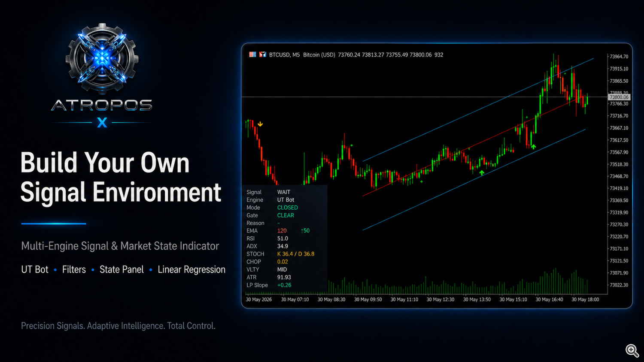Click Filters in the feature list

[x=74, y=269]
